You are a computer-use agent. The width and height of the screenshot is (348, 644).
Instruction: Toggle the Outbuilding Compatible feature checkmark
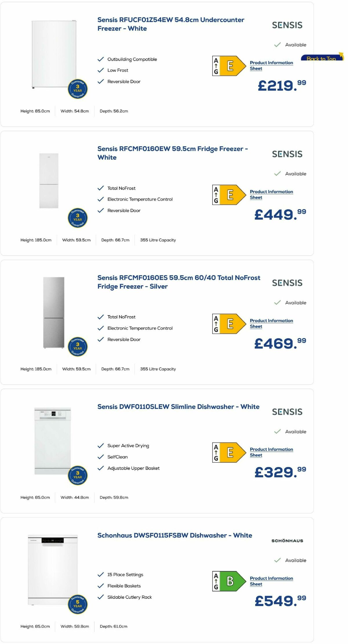coord(101,59)
